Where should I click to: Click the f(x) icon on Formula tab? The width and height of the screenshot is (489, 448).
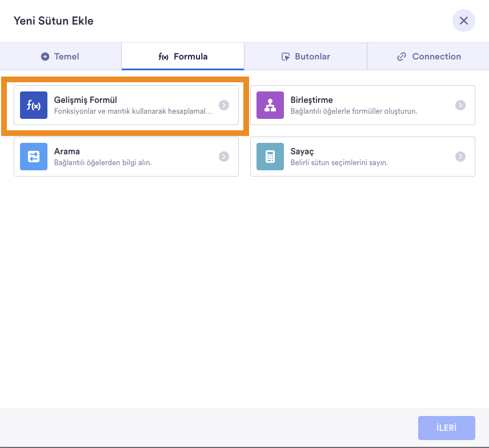pyautogui.click(x=163, y=57)
